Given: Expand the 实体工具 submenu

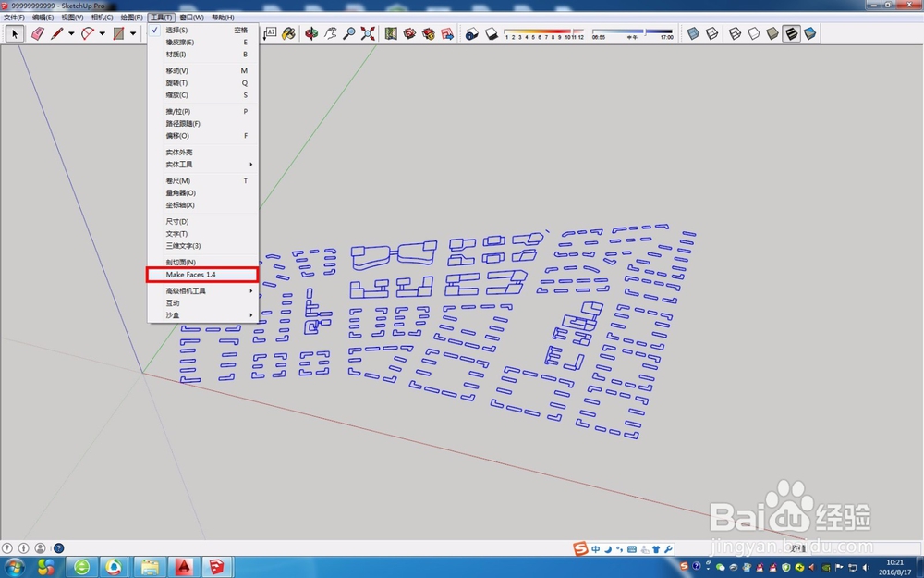Looking at the screenshot, I should click(x=202, y=164).
